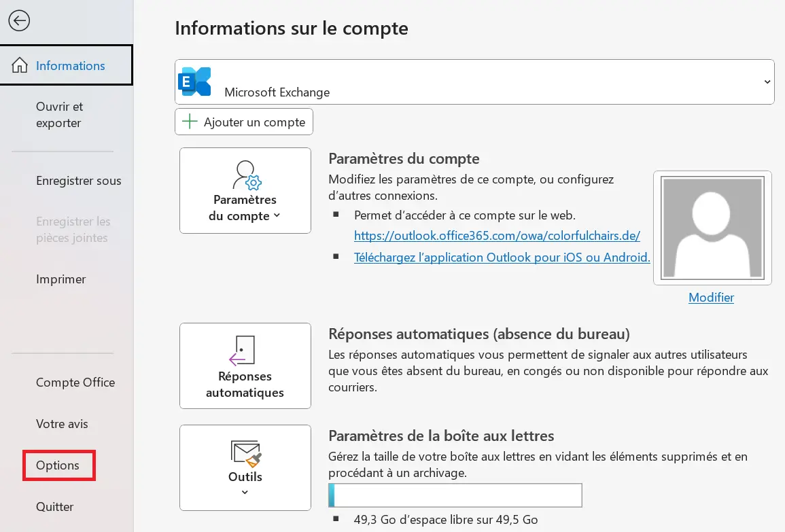The width and height of the screenshot is (785, 532).
Task: Click the Paramètres du compte heading text
Action: [x=404, y=159]
